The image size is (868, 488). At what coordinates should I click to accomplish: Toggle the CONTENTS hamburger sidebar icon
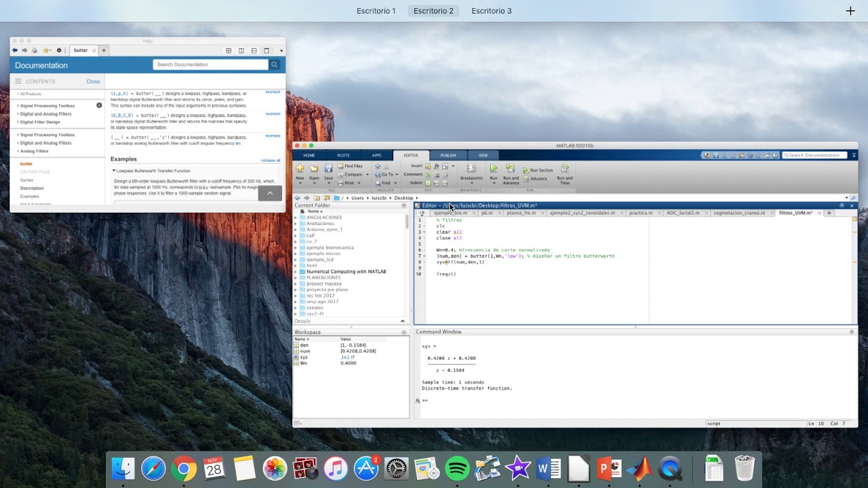[x=18, y=81]
